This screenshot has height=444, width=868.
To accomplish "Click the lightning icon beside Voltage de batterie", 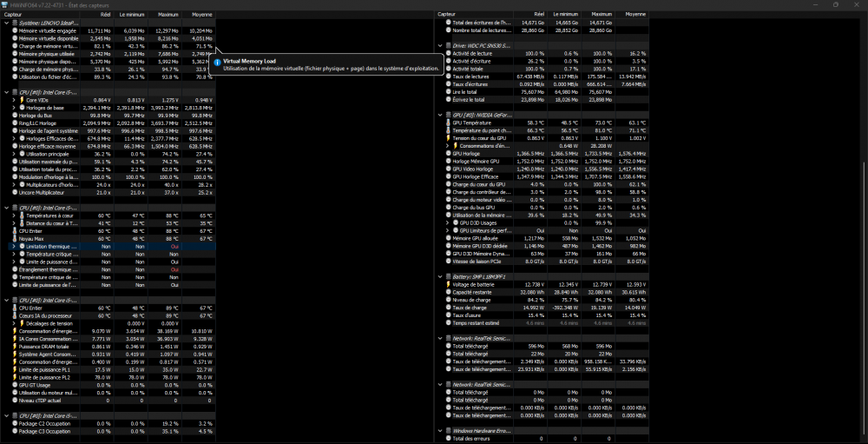I will [449, 284].
